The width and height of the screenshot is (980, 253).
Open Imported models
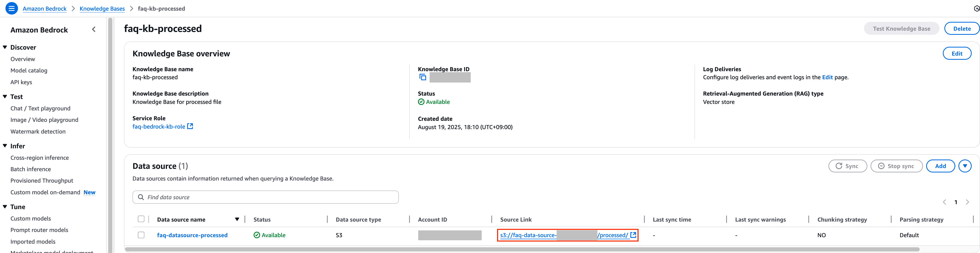[x=33, y=242]
